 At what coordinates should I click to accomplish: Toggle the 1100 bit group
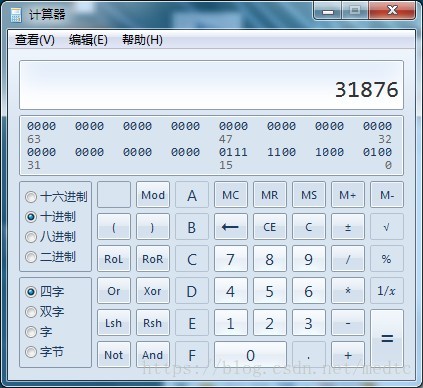(x=281, y=152)
